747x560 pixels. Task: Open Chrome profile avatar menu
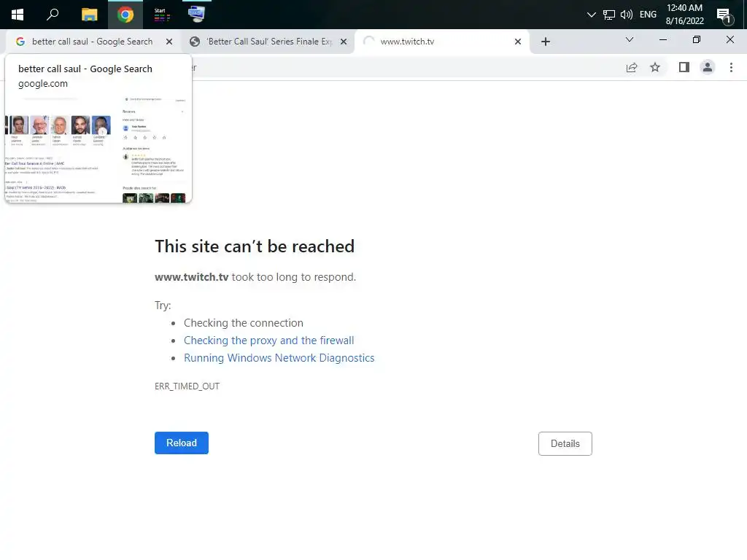click(708, 68)
